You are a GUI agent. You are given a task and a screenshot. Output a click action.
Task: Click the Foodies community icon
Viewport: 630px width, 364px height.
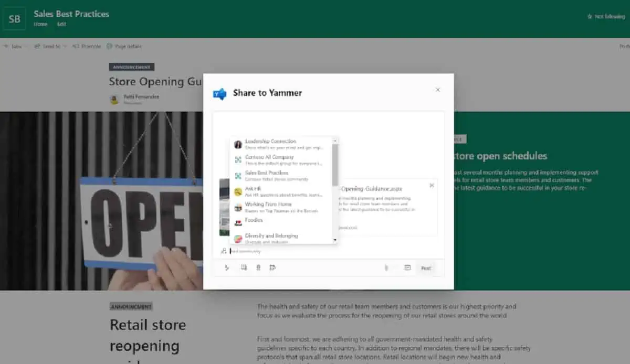238,223
